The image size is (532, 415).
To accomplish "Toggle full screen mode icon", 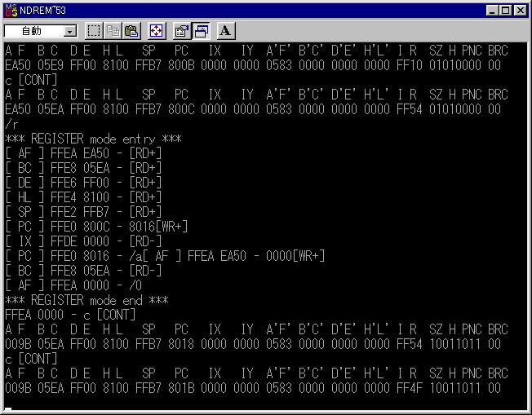I will tap(157, 31).
